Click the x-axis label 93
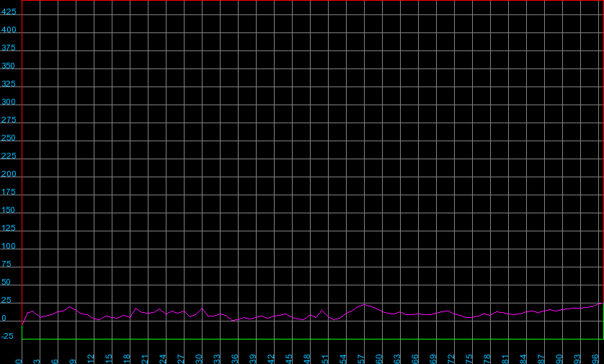This screenshot has height=364, width=604. (x=578, y=359)
